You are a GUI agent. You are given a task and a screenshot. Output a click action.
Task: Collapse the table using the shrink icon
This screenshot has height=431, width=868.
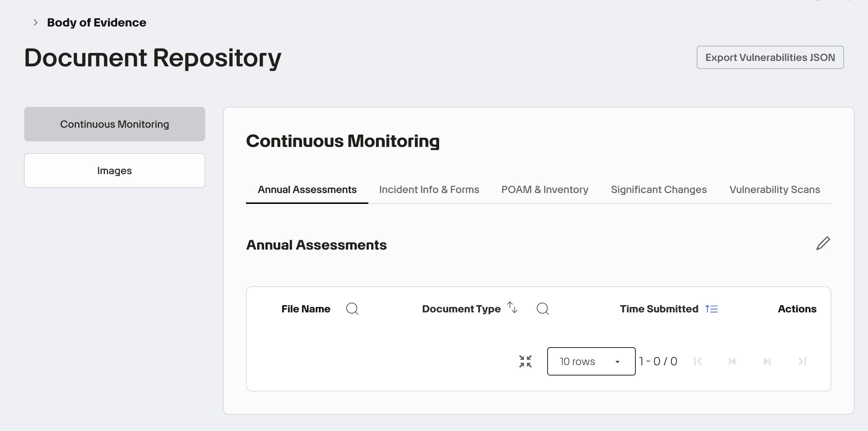[x=525, y=361]
